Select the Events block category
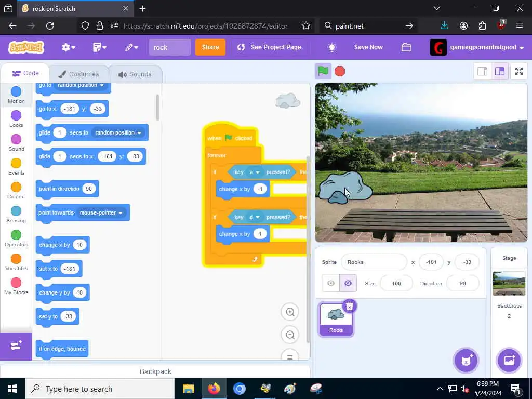Image resolution: width=532 pixels, height=399 pixels. tap(16, 167)
